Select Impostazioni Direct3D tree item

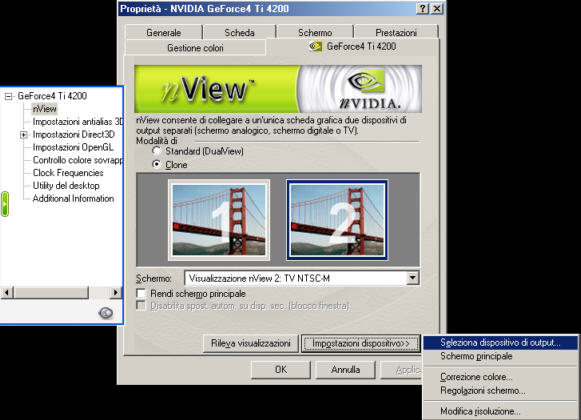[73, 135]
